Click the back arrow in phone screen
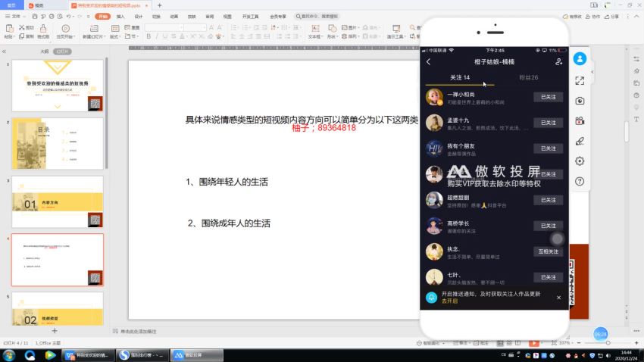 tap(429, 61)
